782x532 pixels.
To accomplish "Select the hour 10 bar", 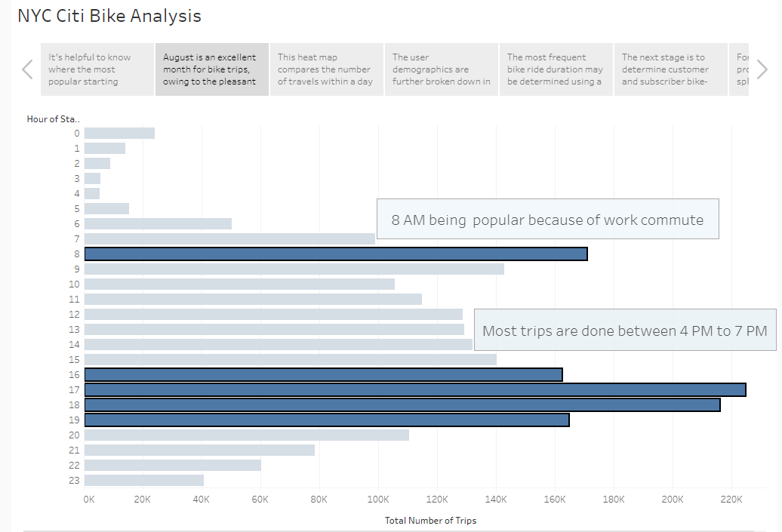I will pos(239,284).
